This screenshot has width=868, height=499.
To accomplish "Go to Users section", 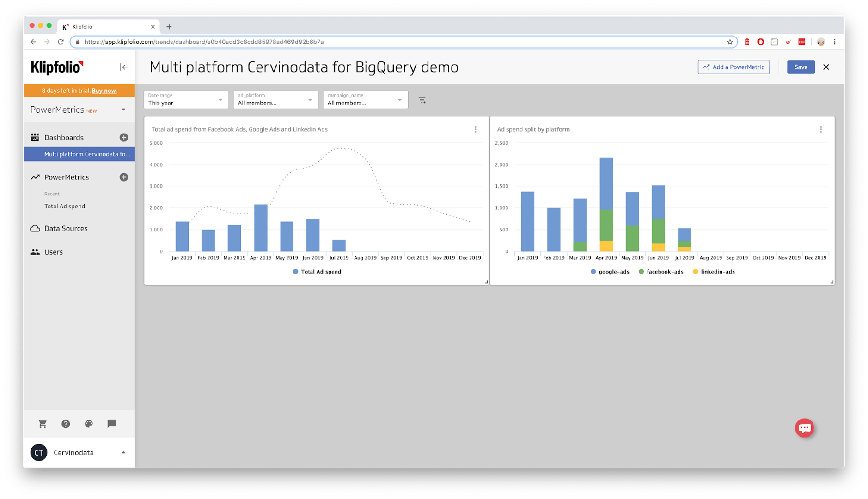I will point(54,252).
